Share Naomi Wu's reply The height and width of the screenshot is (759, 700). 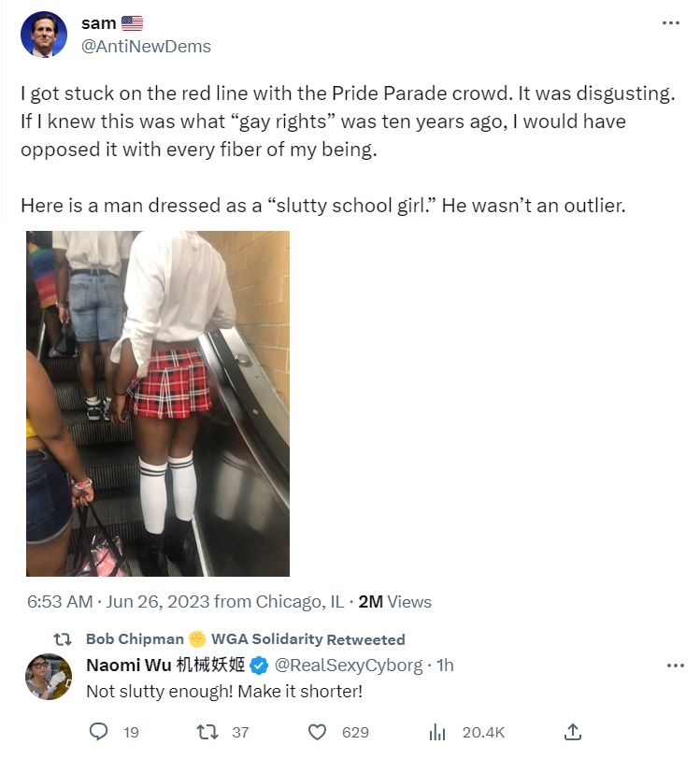(x=574, y=732)
